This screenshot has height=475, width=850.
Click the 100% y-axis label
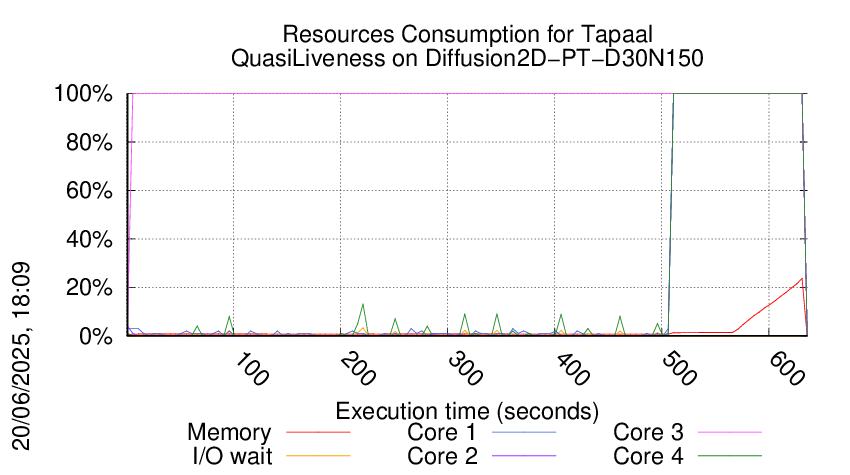[83, 94]
